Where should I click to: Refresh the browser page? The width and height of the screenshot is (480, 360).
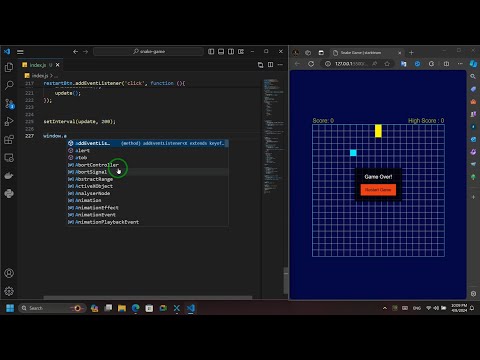311,64
